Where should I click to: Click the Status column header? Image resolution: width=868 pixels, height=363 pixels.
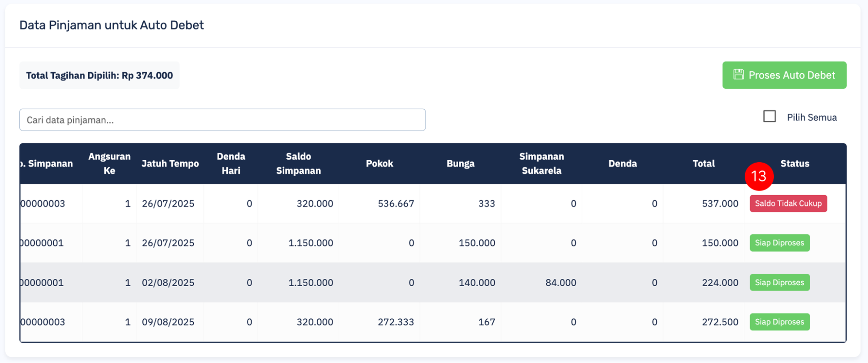coord(795,164)
